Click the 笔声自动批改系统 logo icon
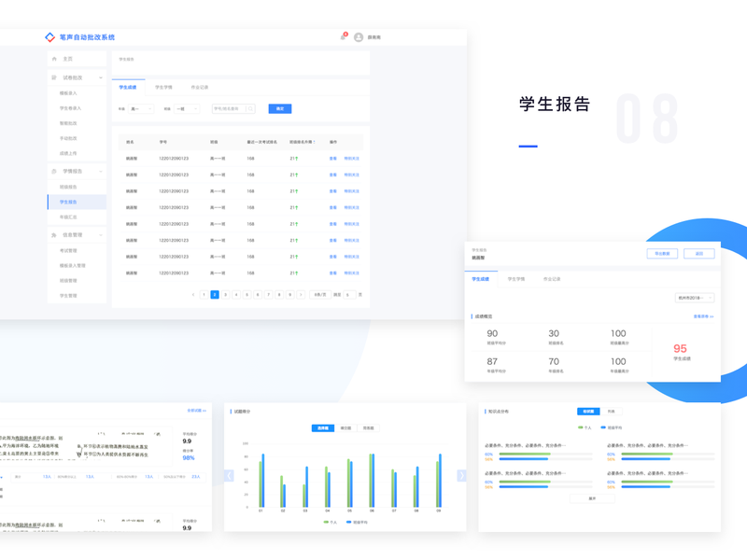The height and width of the screenshot is (560, 747). [49, 37]
